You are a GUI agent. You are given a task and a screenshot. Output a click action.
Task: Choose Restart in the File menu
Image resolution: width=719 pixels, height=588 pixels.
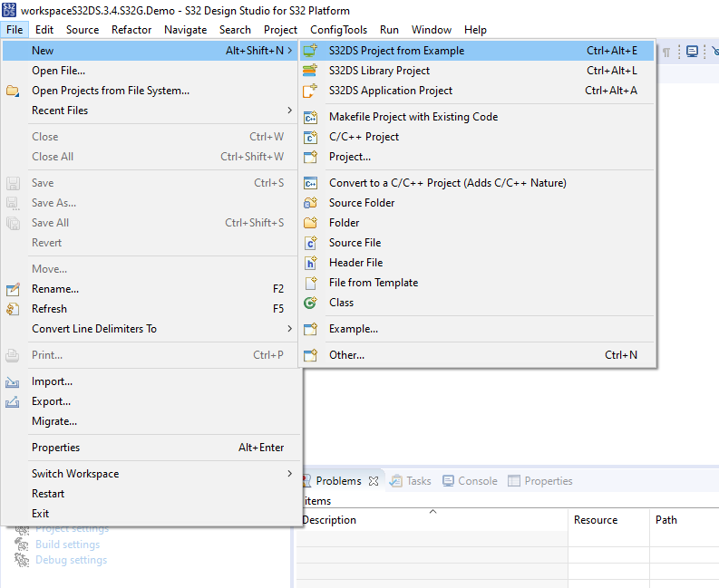pos(151,494)
